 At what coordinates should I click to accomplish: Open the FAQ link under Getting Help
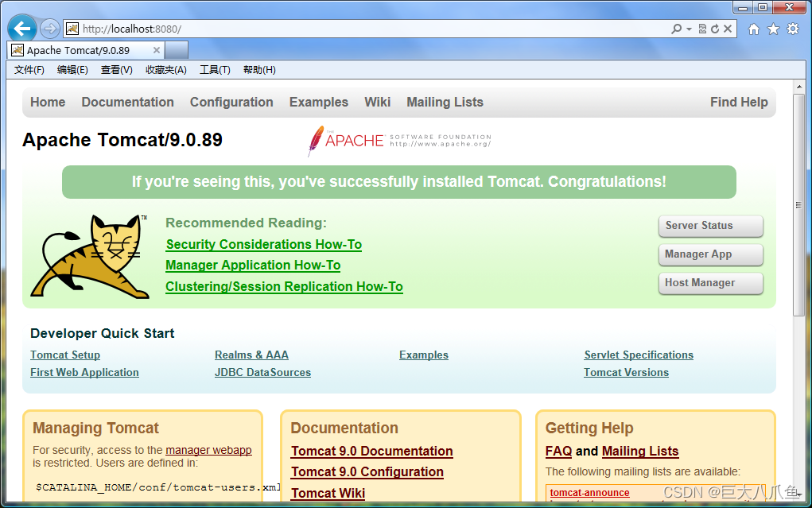pos(559,451)
